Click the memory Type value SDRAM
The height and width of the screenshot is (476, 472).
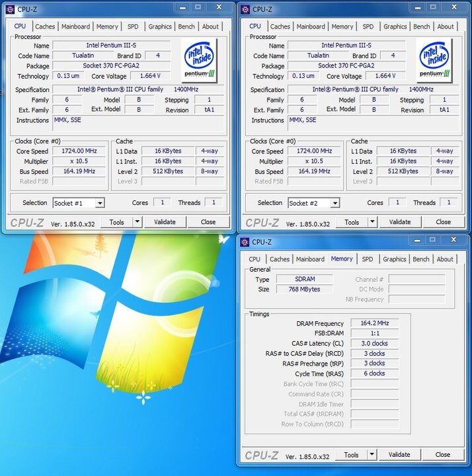point(305,279)
